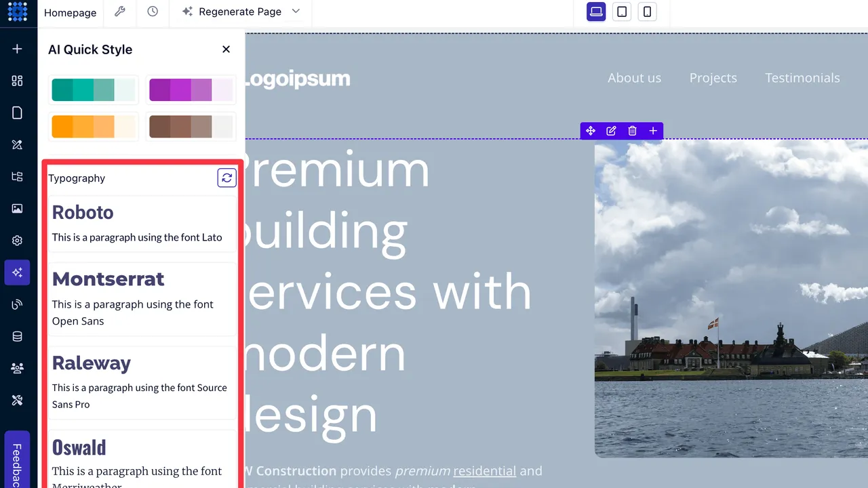
Task: Open the database sidebar icon
Action: pyautogui.click(x=18, y=336)
